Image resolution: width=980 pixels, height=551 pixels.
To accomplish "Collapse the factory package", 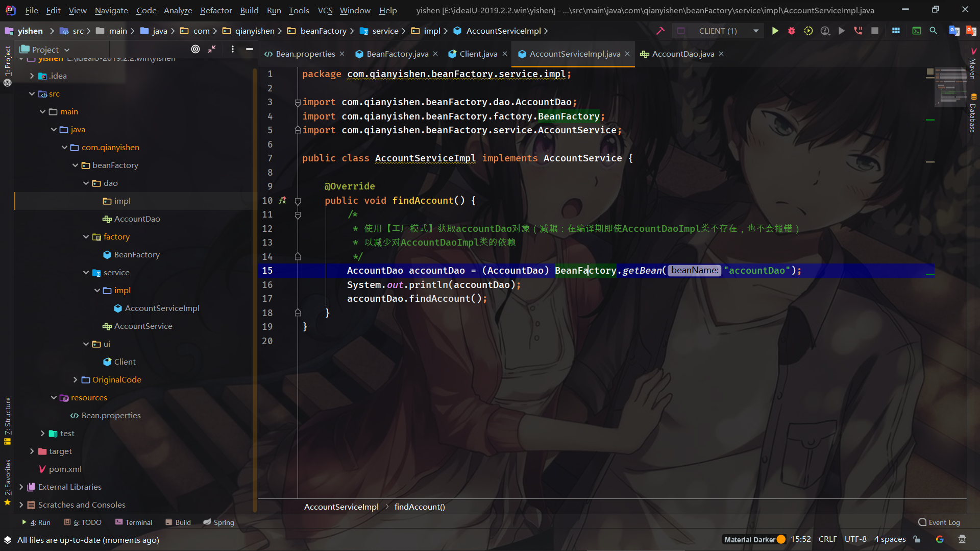I will pos(86,236).
